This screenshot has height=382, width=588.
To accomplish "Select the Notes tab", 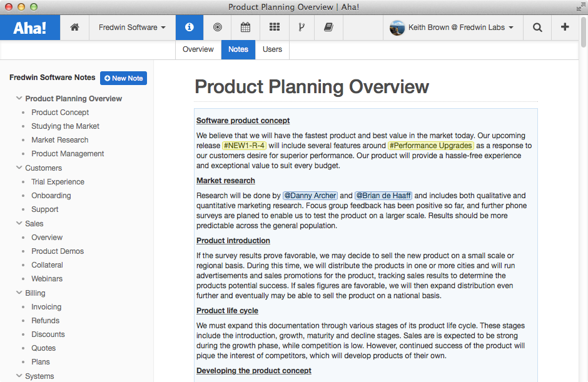I will pos(238,49).
